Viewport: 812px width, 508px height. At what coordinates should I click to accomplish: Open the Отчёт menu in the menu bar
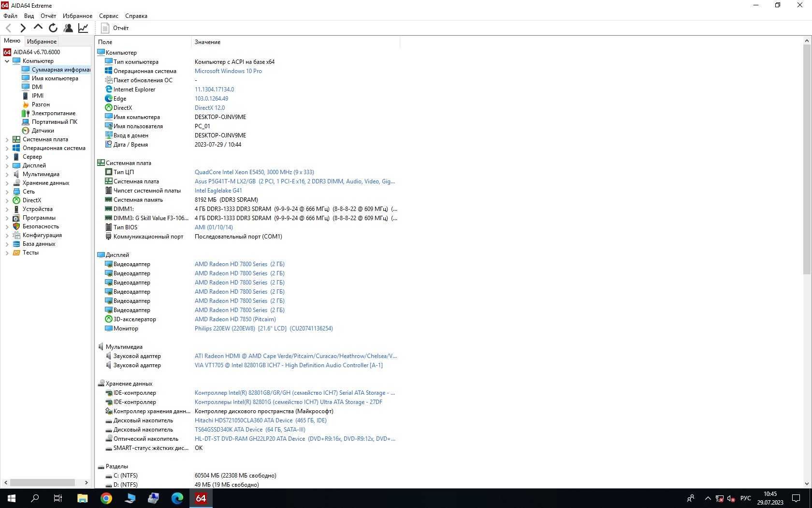[48, 16]
